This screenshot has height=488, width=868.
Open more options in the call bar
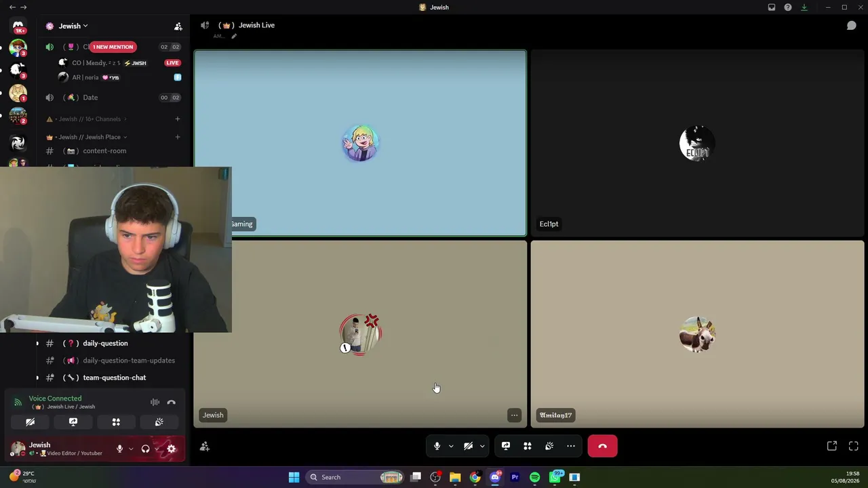click(571, 446)
